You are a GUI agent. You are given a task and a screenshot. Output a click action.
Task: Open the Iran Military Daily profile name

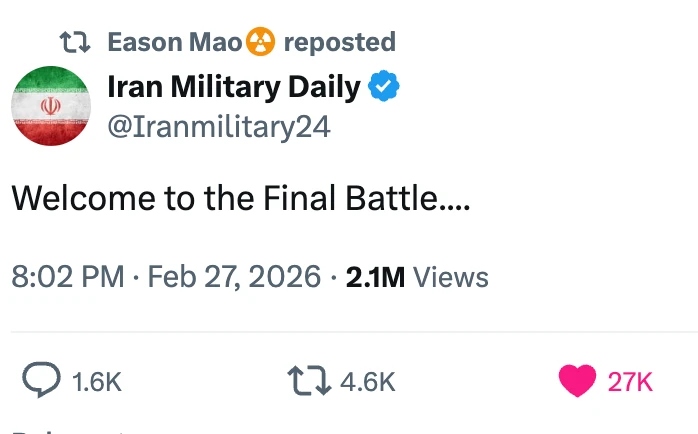tap(233, 87)
